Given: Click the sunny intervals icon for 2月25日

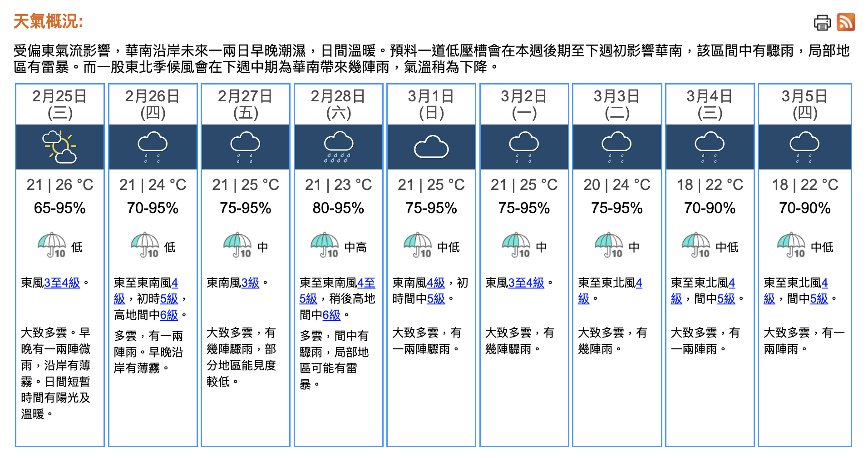Looking at the screenshot, I should 60,147.
